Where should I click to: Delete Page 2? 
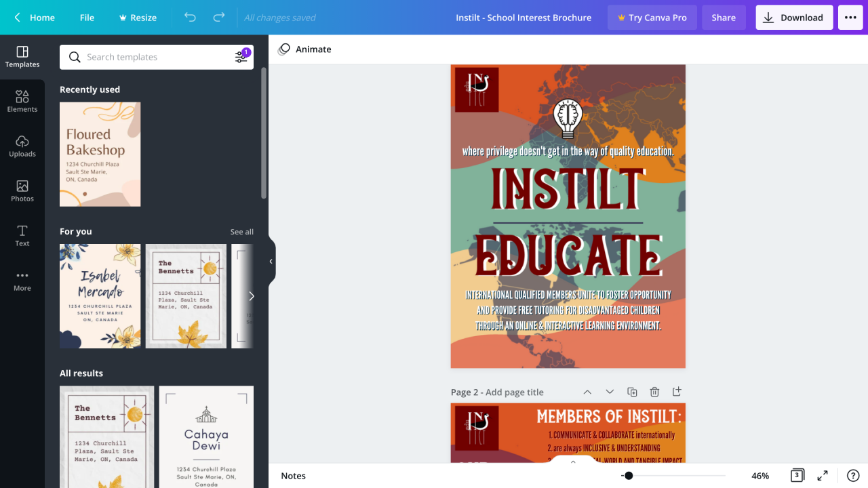tap(654, 392)
